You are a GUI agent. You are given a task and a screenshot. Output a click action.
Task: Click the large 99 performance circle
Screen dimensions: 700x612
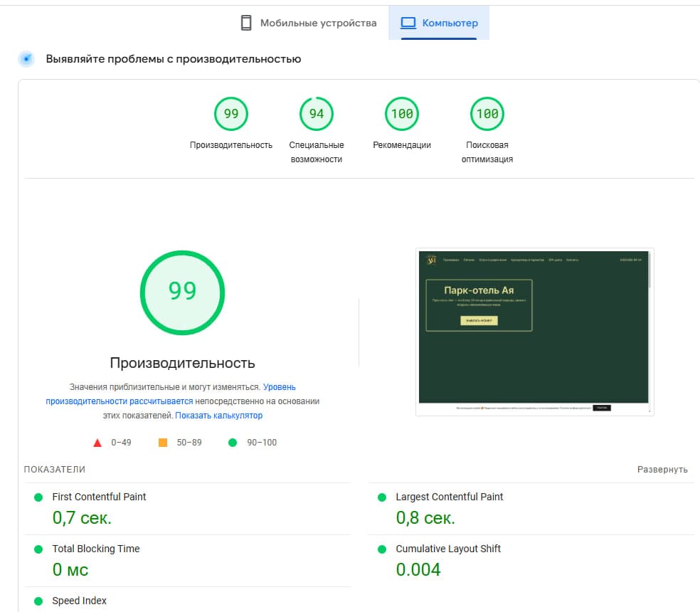pos(182,292)
